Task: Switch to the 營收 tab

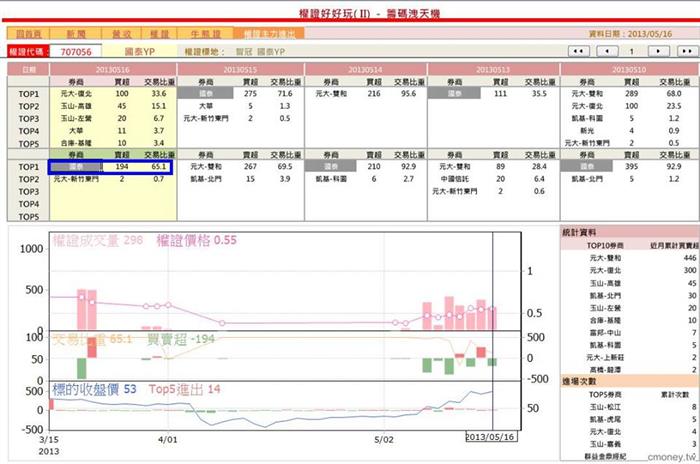Action: [x=121, y=34]
